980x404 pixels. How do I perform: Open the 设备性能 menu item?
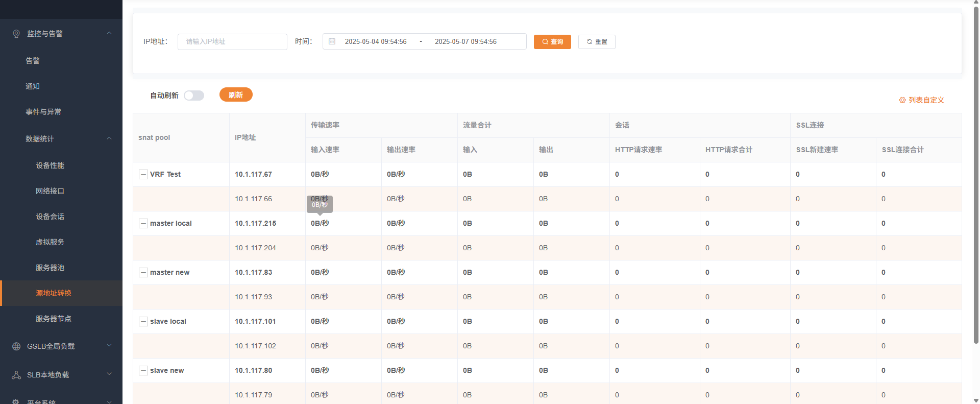pyautogui.click(x=50, y=165)
